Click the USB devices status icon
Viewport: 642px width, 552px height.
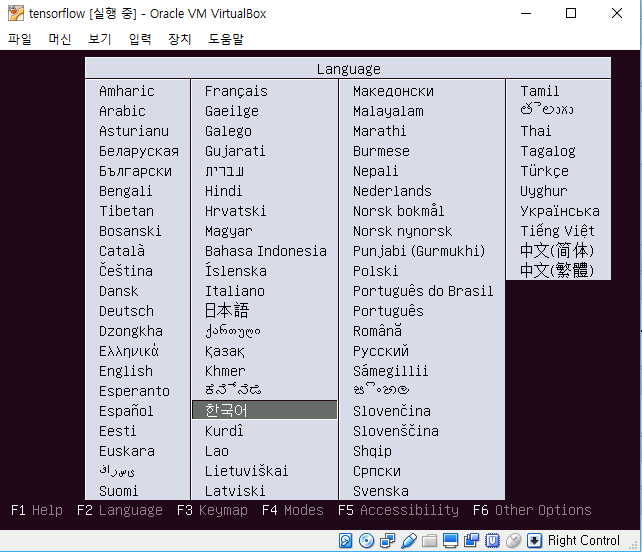[409, 541]
